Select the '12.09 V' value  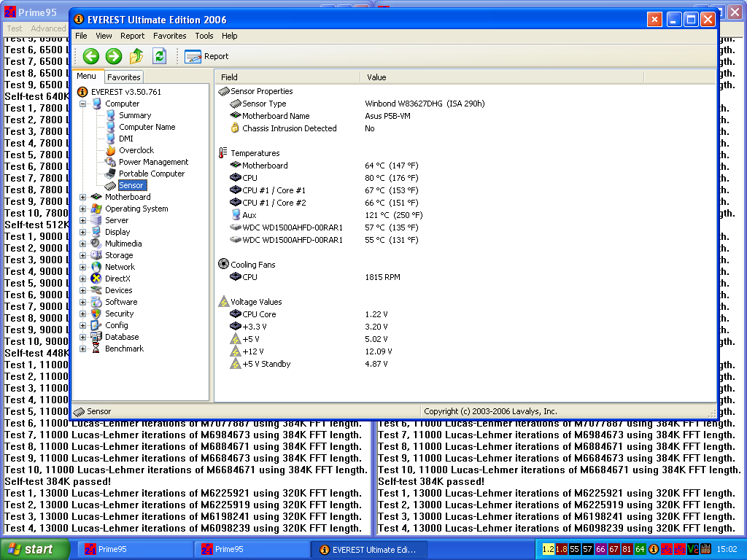379,351
